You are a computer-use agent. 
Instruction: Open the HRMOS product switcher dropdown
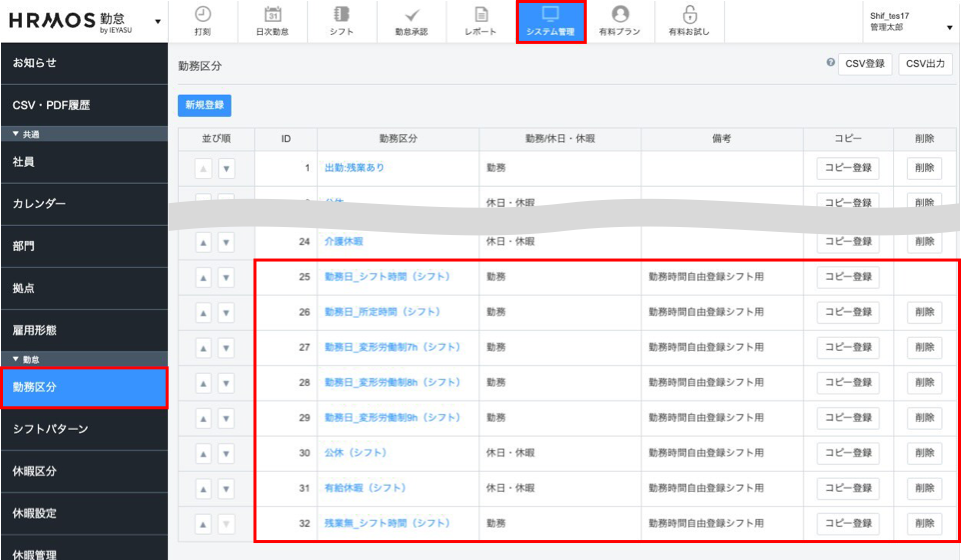[x=158, y=21]
